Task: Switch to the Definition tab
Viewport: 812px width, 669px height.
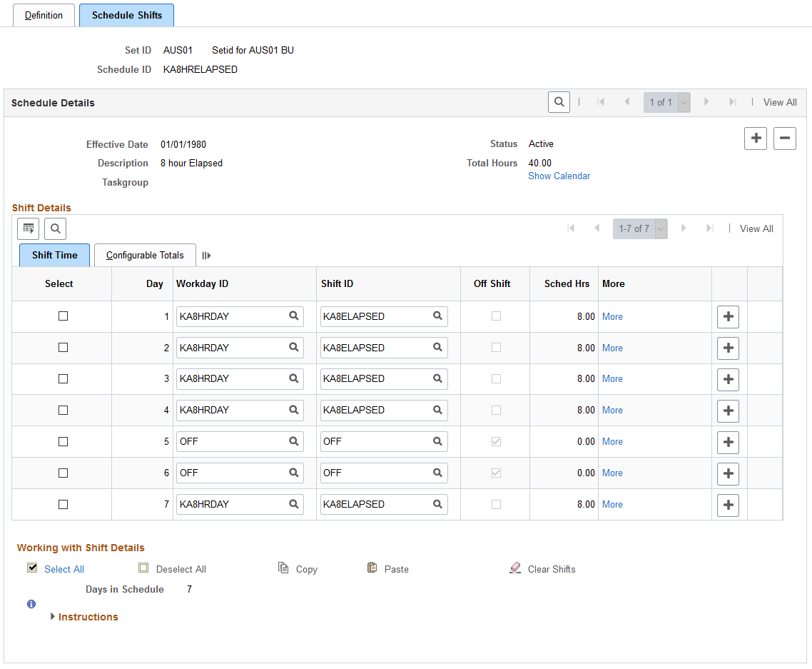Action: [x=44, y=15]
